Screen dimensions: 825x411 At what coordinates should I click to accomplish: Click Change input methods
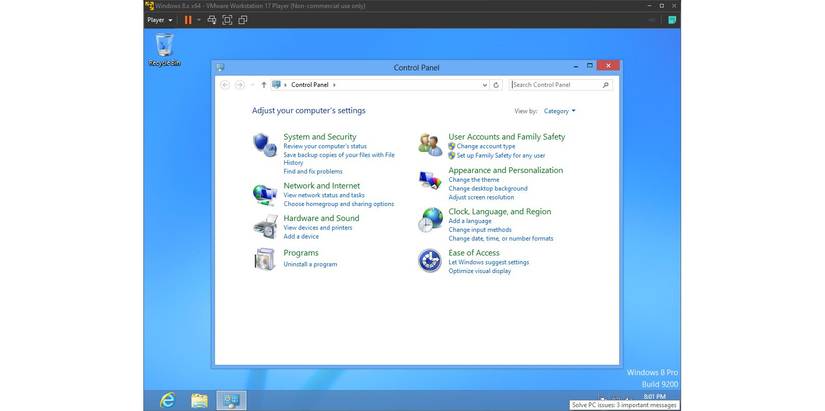[x=480, y=230]
